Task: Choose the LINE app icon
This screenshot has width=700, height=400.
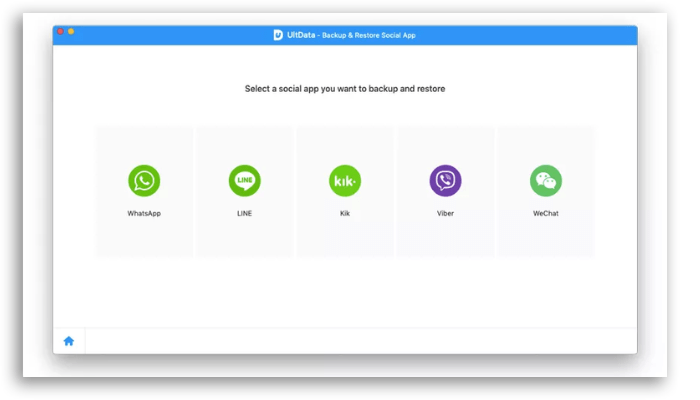Action: (244, 181)
